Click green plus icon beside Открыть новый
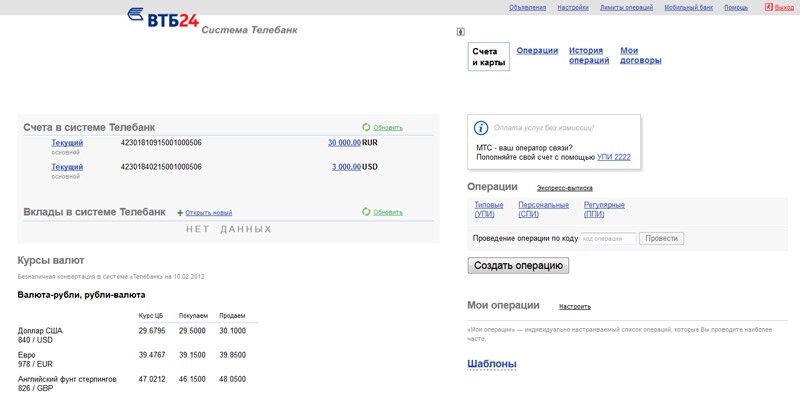The width and height of the screenshot is (800, 405). (180, 213)
